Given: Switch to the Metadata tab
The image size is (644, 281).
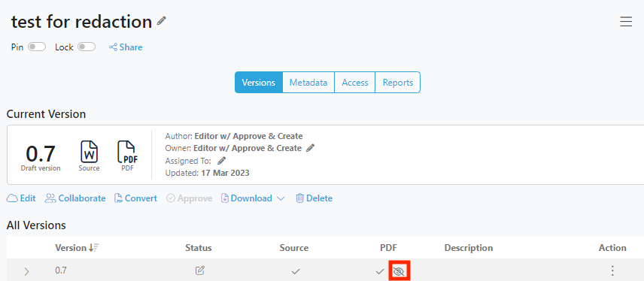Looking at the screenshot, I should 308,83.
